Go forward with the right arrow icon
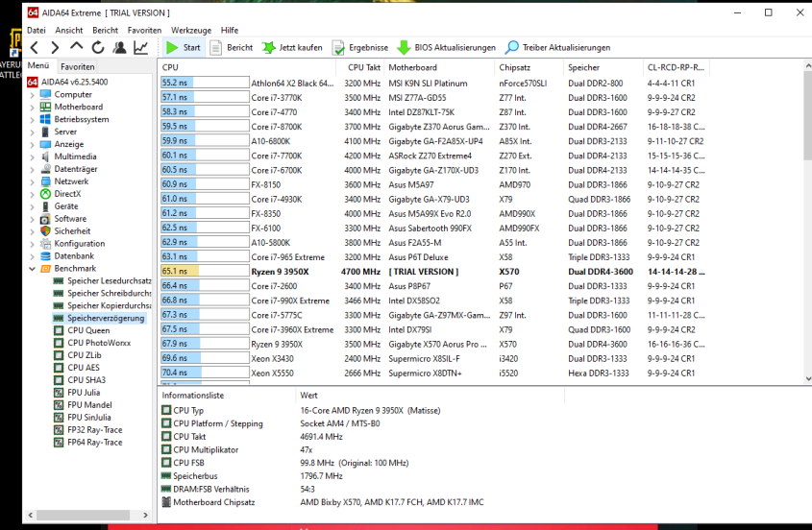Screen dimensions: 812x530 pyautogui.click(x=55, y=48)
